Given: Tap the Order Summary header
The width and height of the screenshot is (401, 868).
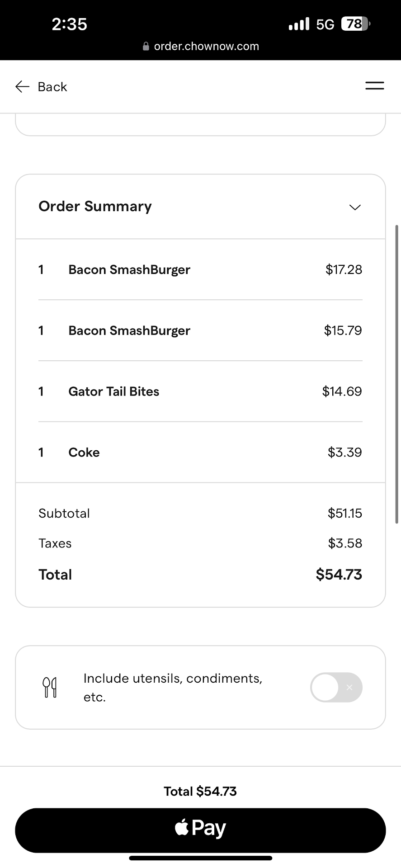Looking at the screenshot, I should pos(95,206).
